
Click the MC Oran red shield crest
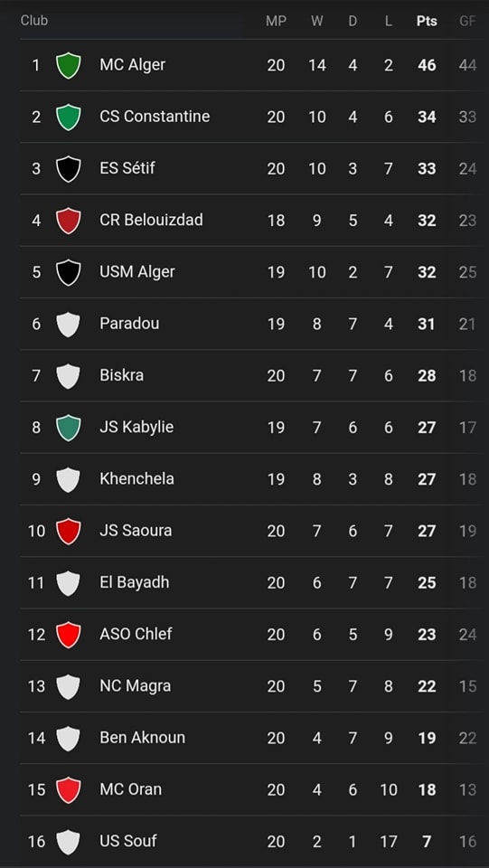coord(69,790)
